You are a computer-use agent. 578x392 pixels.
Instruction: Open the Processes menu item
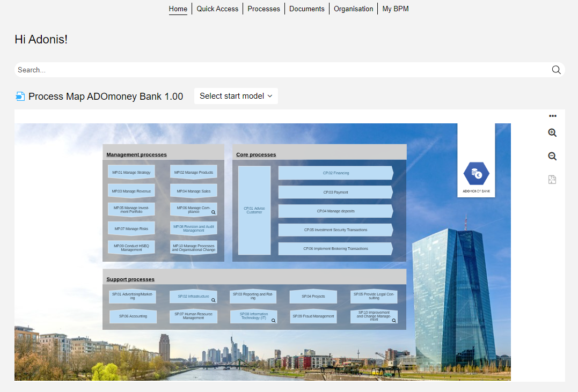tap(264, 9)
